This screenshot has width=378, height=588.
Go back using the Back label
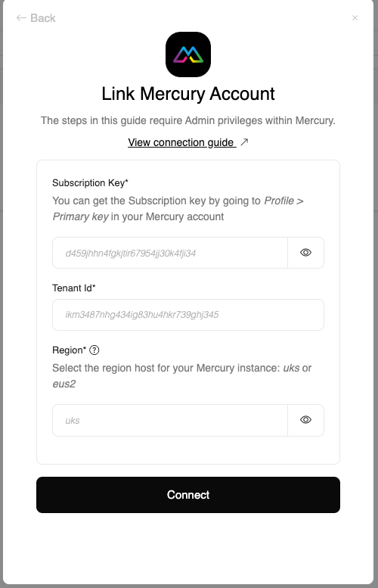[x=42, y=18]
